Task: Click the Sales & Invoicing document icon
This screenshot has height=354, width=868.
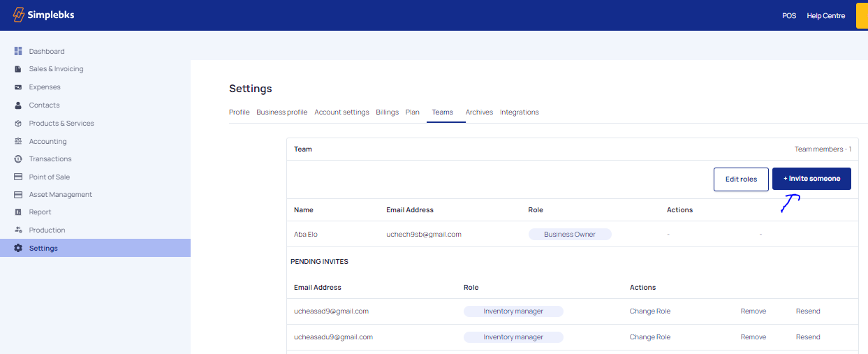Action: coord(18,69)
